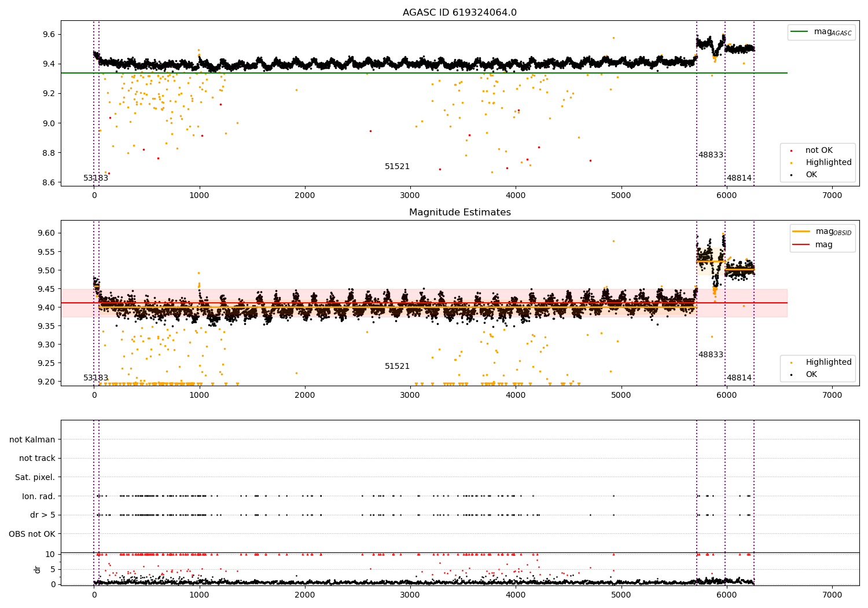Image resolution: width=868 pixels, height=608 pixels.
Task: Click the 51521 obsid label in top plot
Action: pos(397,167)
